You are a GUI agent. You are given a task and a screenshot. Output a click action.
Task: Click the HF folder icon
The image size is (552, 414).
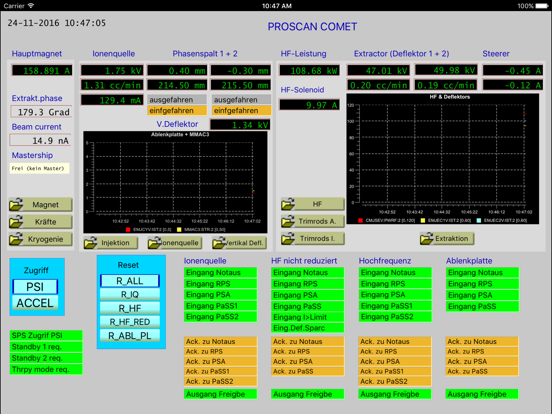[x=288, y=204]
